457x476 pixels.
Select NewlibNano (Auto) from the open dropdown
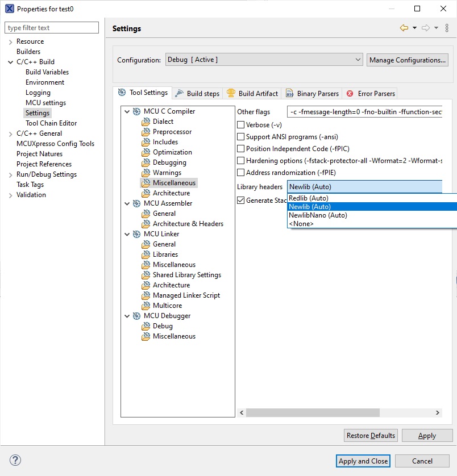[x=318, y=215]
